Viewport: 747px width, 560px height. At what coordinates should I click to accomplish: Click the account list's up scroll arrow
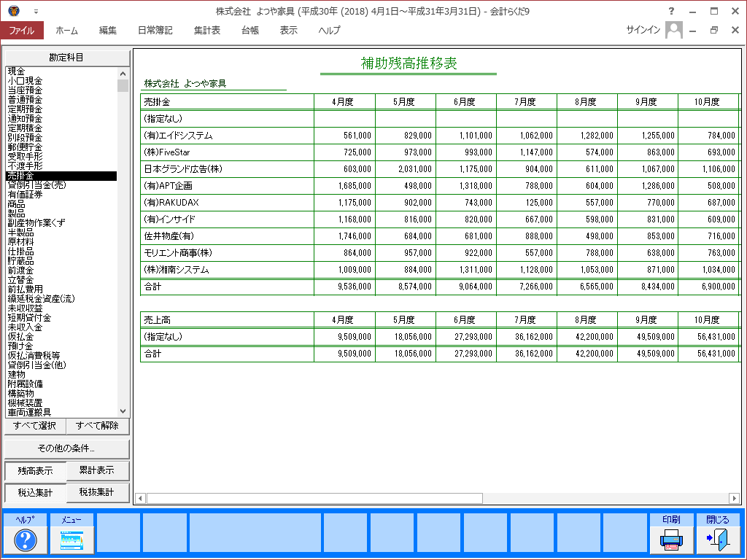coord(123,74)
